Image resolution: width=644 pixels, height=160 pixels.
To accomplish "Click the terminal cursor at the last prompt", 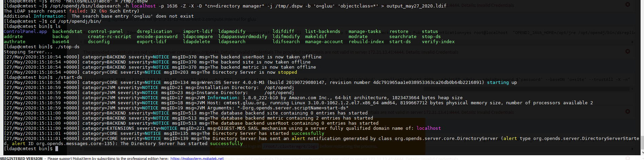I will tap(57, 148).
